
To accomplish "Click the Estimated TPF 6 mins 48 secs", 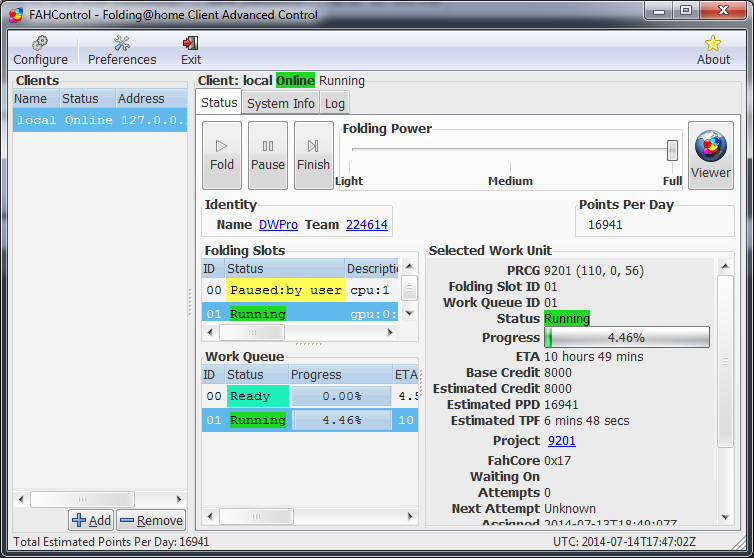I will (x=587, y=421).
